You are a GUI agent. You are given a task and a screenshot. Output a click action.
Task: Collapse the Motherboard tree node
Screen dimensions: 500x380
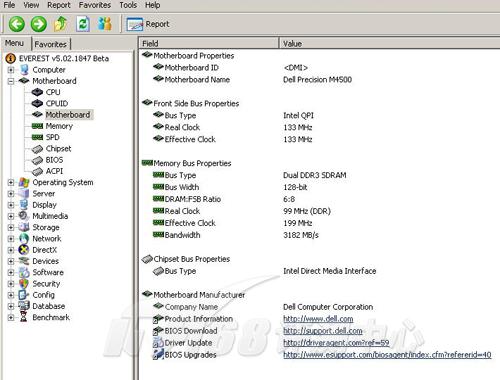point(11,81)
